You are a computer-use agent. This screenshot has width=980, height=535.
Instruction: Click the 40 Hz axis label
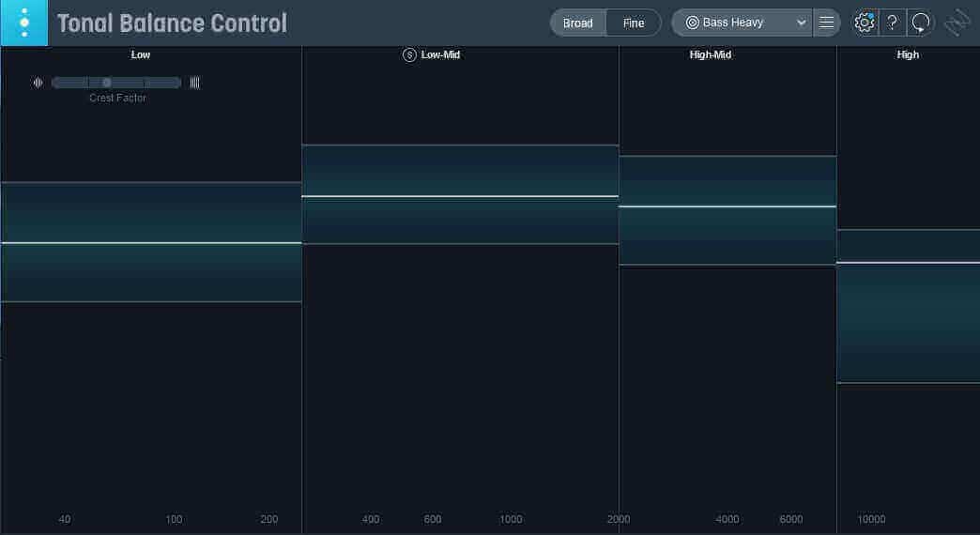65,519
